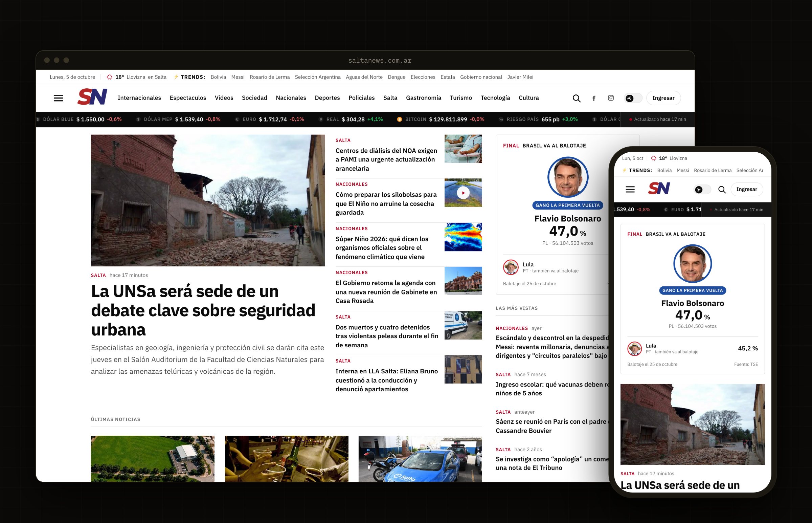Open Ingreso escolar vacunas article

(x=552, y=389)
